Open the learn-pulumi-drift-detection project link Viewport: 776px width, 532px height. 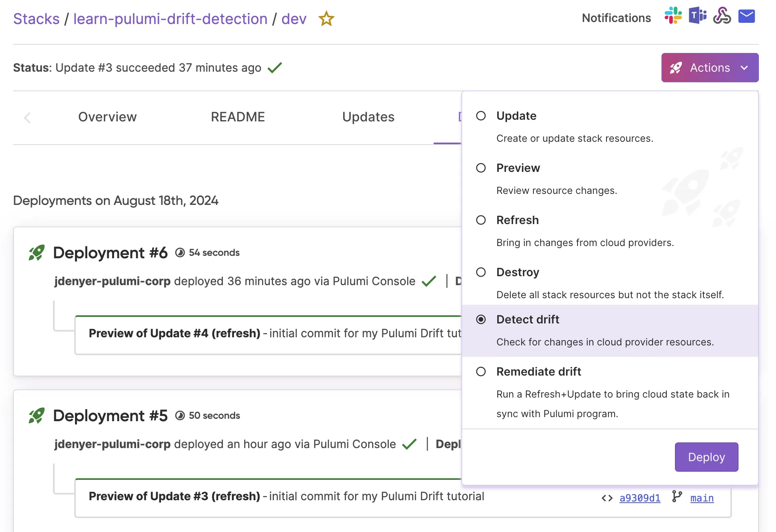tap(170, 19)
